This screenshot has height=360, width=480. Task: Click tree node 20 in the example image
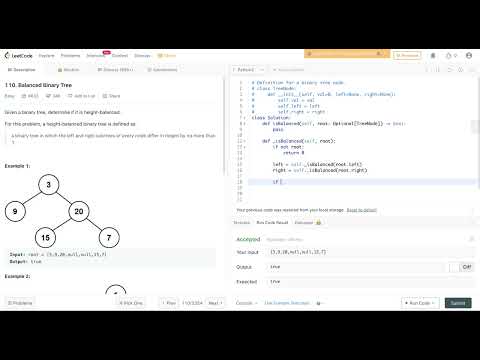point(79,211)
